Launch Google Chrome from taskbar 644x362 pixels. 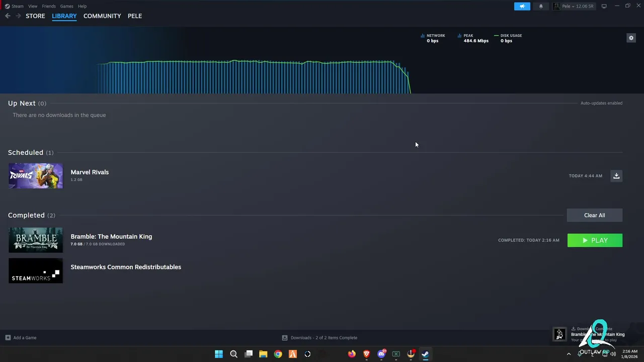[x=278, y=354]
